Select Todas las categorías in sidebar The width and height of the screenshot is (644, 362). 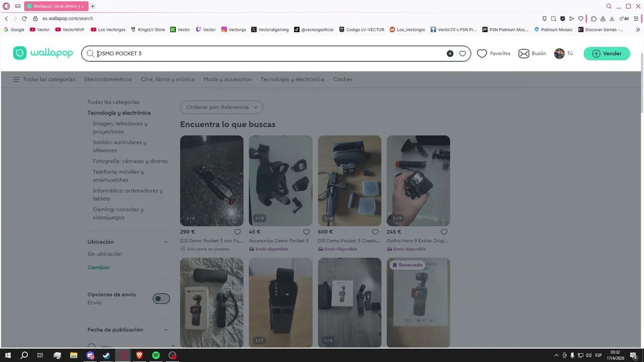(113, 102)
